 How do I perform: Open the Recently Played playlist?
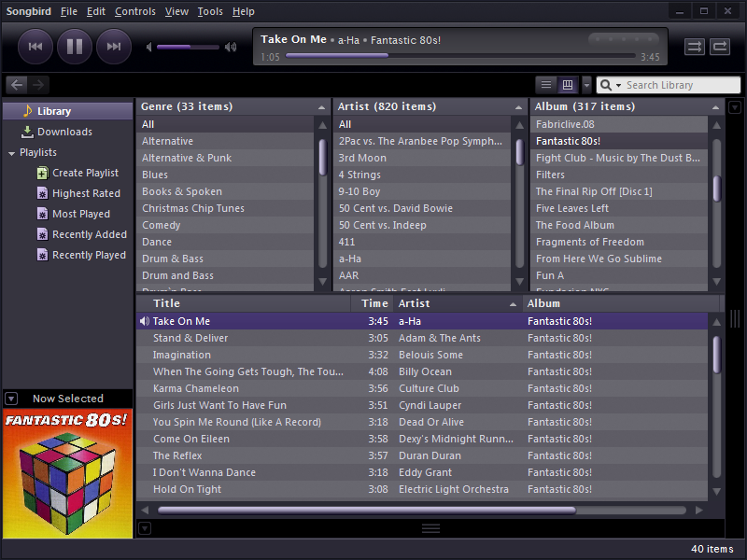pos(89,255)
